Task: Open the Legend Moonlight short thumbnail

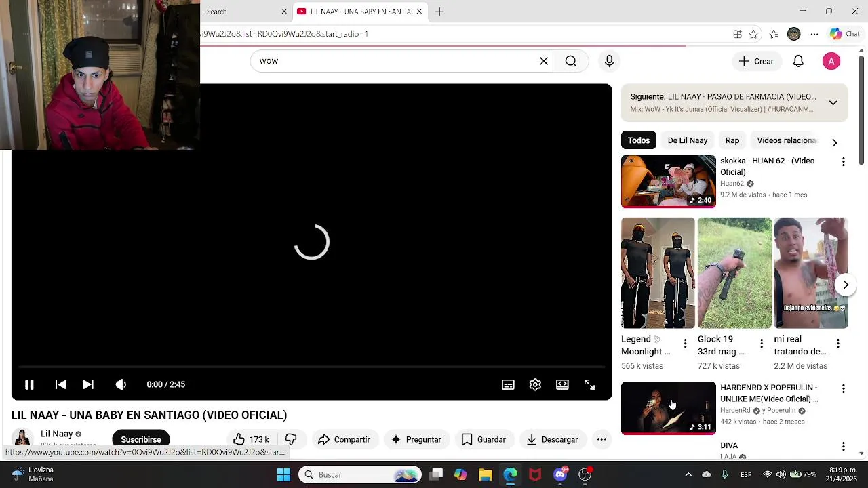Action: (x=658, y=273)
